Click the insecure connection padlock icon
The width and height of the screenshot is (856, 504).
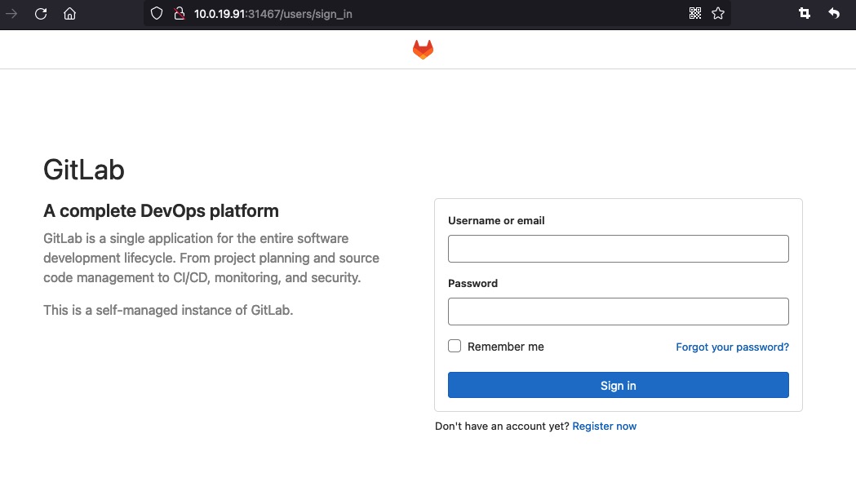(179, 14)
